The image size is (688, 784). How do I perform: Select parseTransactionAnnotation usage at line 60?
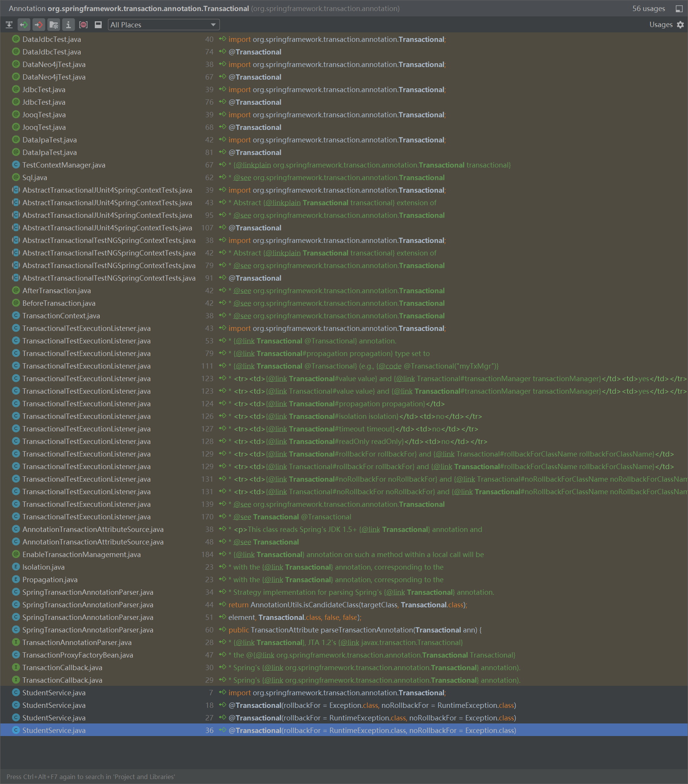click(344, 630)
